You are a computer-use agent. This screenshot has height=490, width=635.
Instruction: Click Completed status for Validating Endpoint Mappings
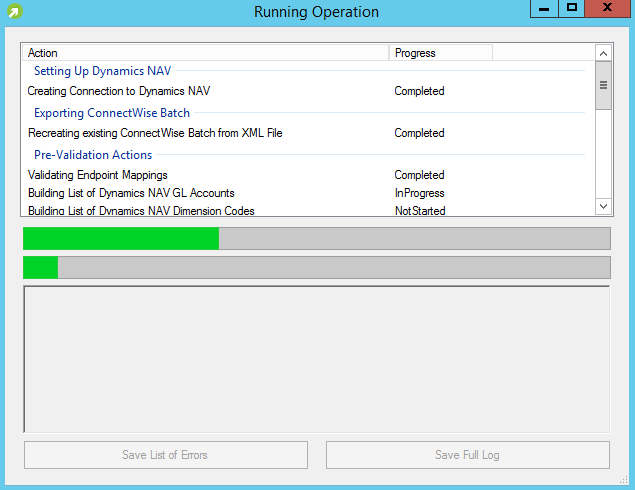tap(420, 175)
